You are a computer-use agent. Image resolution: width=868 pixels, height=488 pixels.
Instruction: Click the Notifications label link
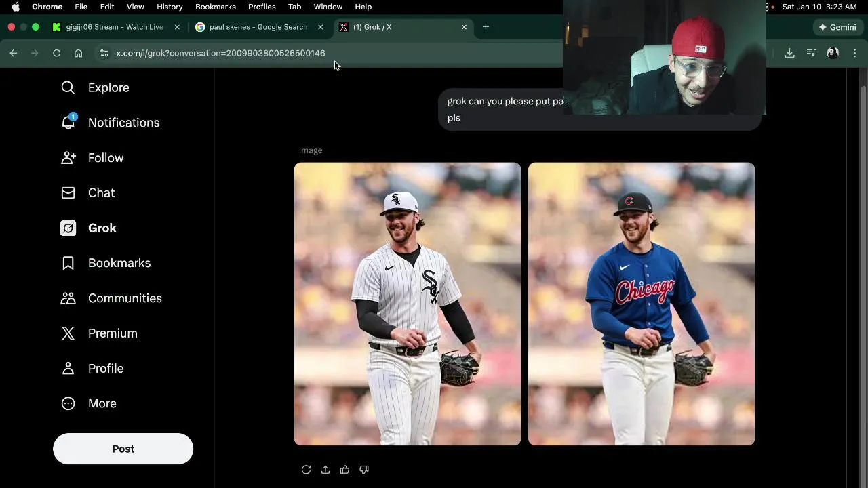pyautogui.click(x=124, y=123)
